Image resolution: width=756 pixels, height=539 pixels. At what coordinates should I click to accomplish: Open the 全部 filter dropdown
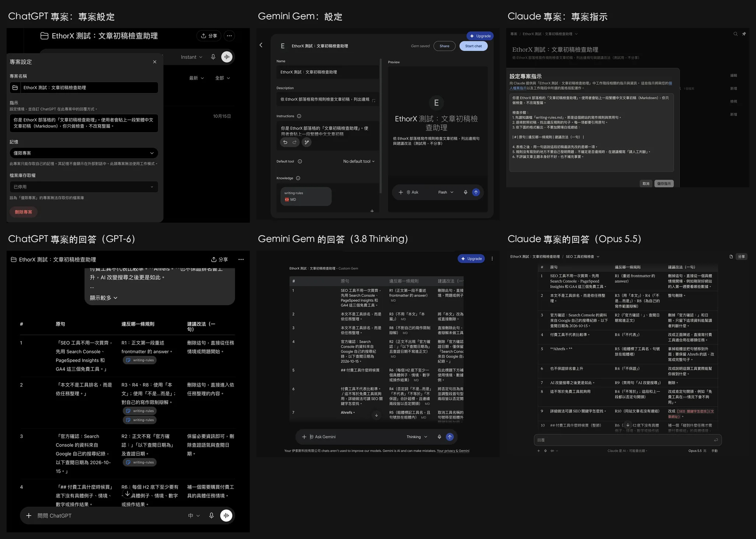[x=223, y=78]
